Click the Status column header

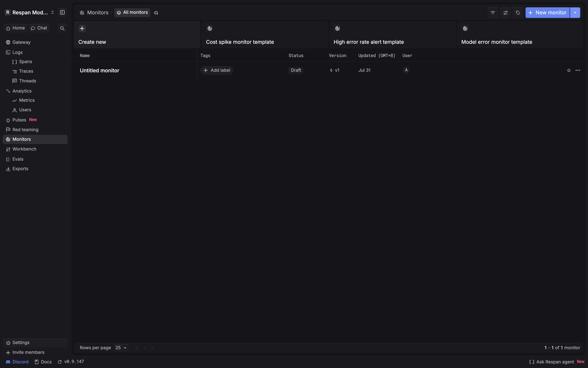(296, 56)
